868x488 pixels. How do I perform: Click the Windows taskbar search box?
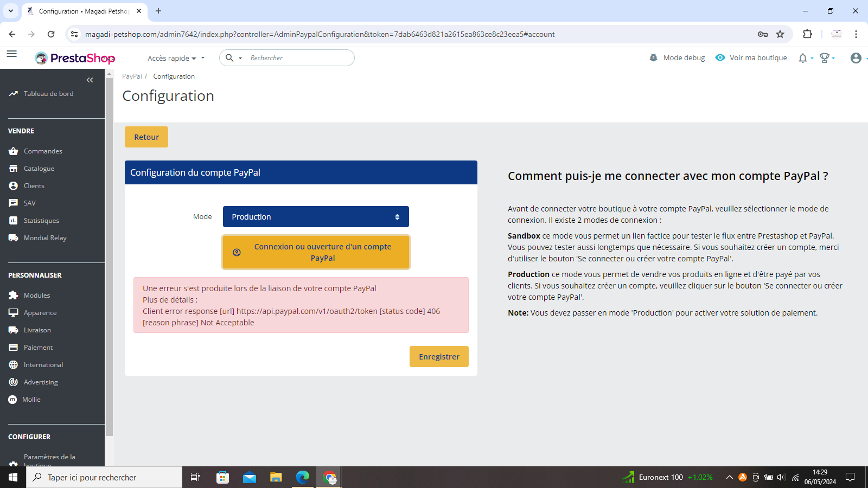(x=104, y=477)
